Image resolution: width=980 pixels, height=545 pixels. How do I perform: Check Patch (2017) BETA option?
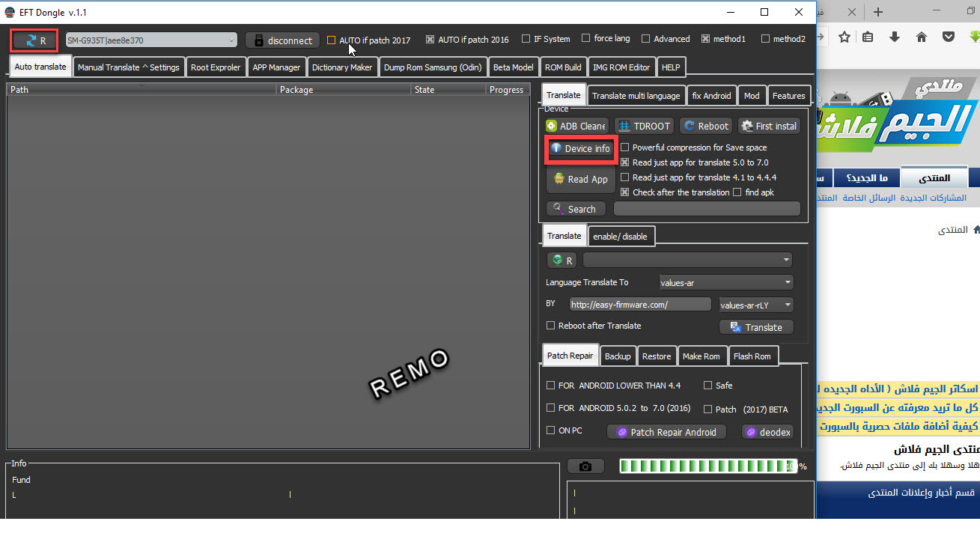point(708,409)
